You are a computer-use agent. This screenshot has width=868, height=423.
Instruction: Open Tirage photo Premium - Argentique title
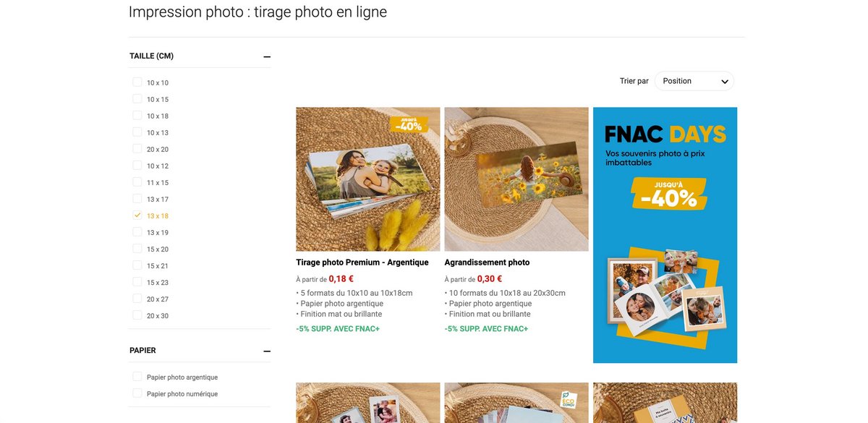pos(362,262)
